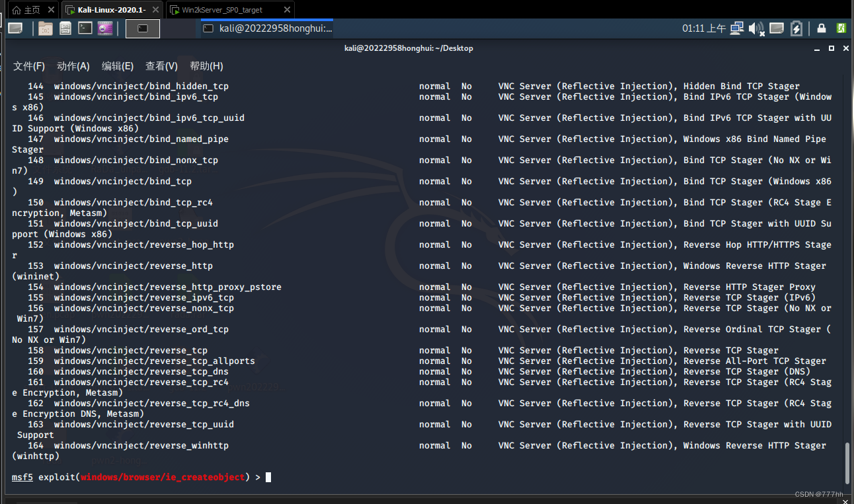
Task: Click windows/vncinject/bind_tcp_rc4 payload text
Action: (x=134, y=203)
